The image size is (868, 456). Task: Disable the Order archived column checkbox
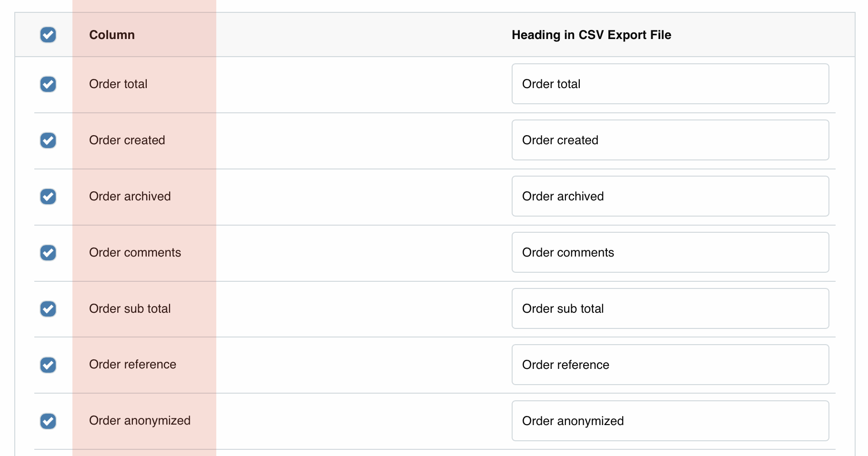pos(48,197)
